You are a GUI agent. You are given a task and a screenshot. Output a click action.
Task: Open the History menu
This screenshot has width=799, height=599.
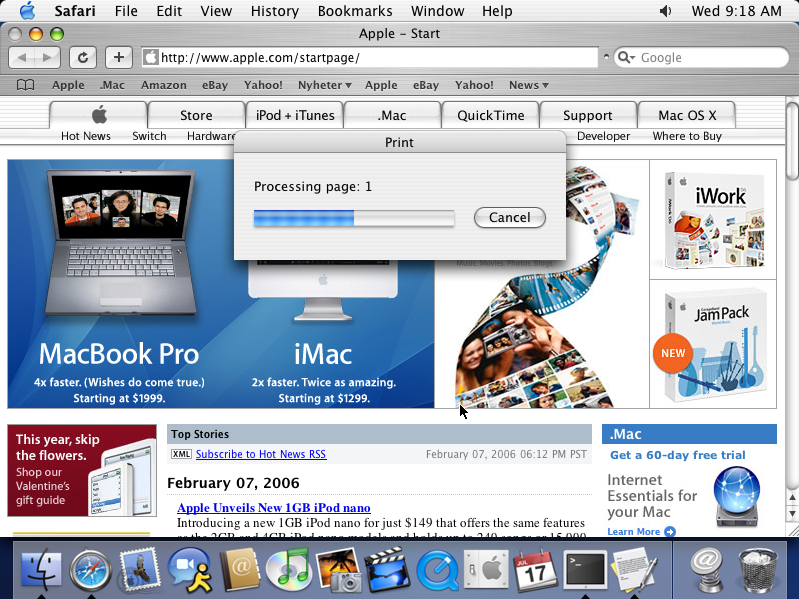275,11
